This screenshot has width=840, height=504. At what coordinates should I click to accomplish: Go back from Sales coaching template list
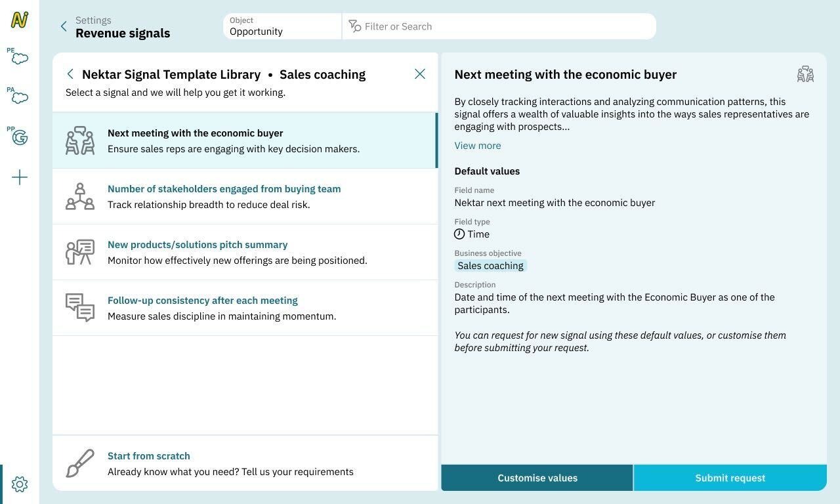[x=70, y=74]
